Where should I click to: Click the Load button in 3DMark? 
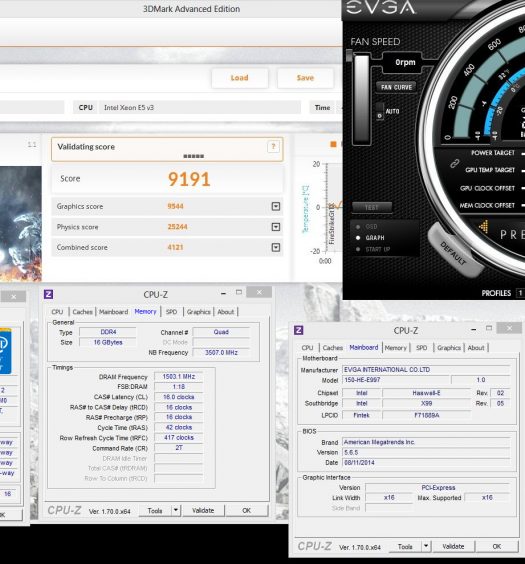coord(240,78)
